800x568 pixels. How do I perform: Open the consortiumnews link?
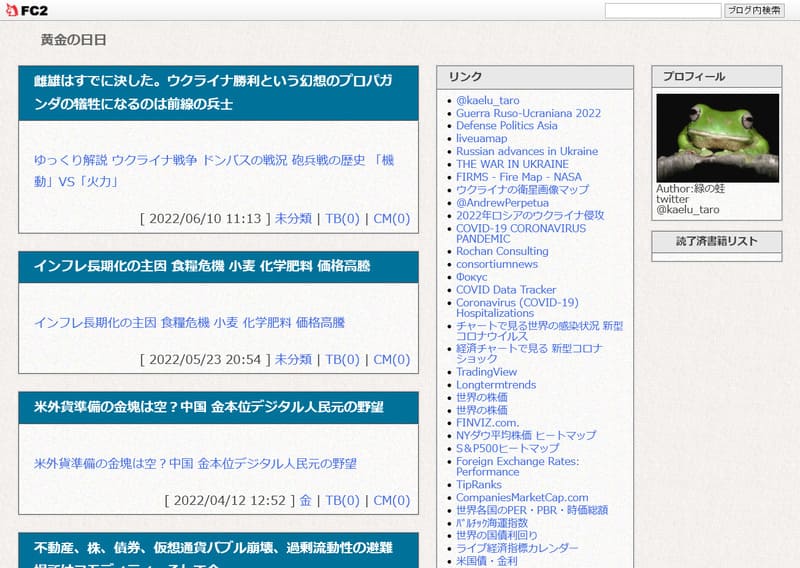click(496, 264)
